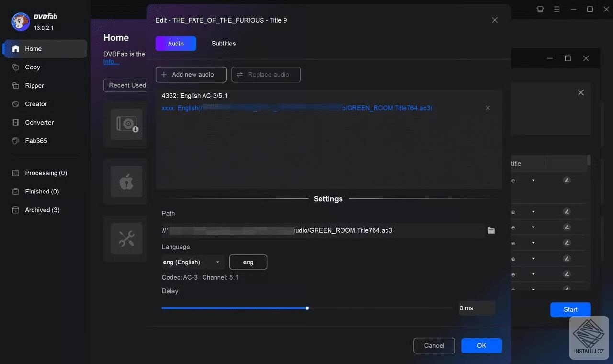Click the Add new audio button
The height and width of the screenshot is (364, 613).
[x=191, y=74]
